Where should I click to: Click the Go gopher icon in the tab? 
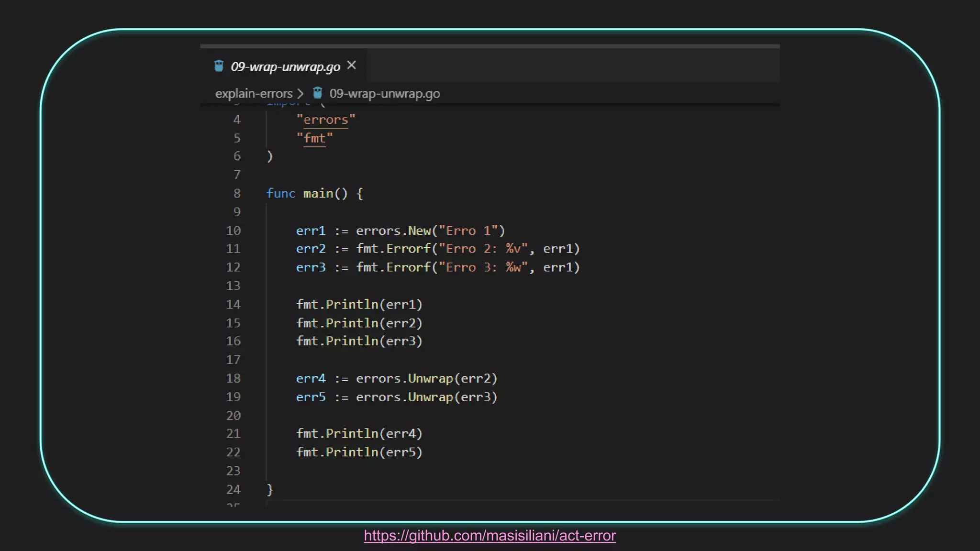click(219, 66)
